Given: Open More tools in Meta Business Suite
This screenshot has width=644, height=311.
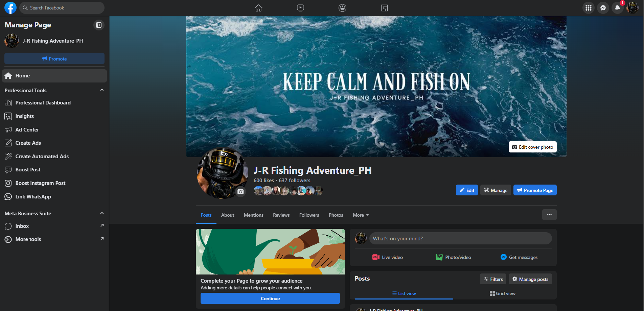Looking at the screenshot, I should pos(54,239).
